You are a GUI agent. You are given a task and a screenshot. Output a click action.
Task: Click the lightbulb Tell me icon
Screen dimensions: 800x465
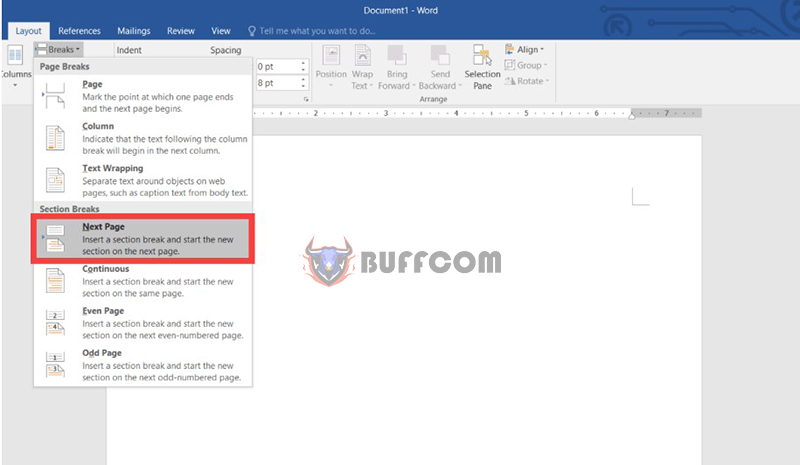pyautogui.click(x=252, y=31)
